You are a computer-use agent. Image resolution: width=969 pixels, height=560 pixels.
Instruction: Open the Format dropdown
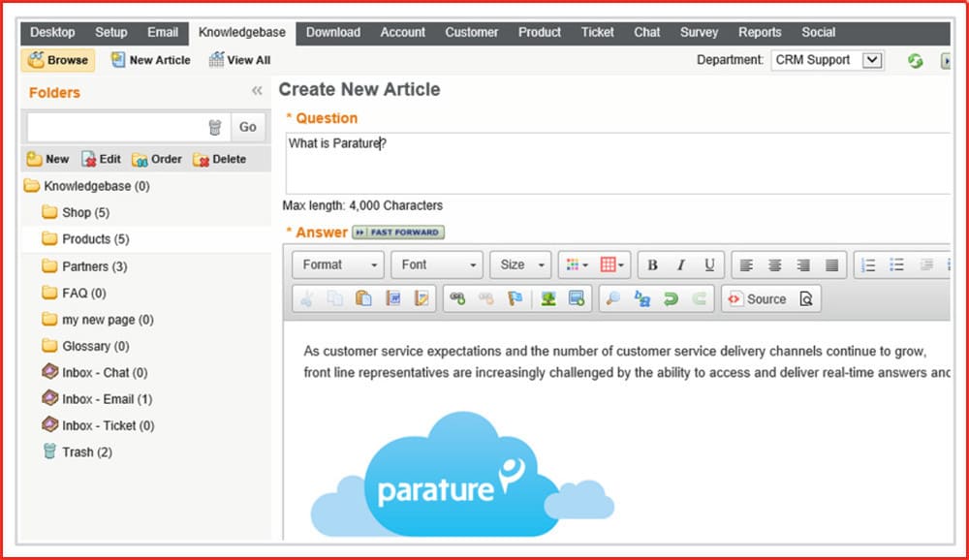coord(339,264)
